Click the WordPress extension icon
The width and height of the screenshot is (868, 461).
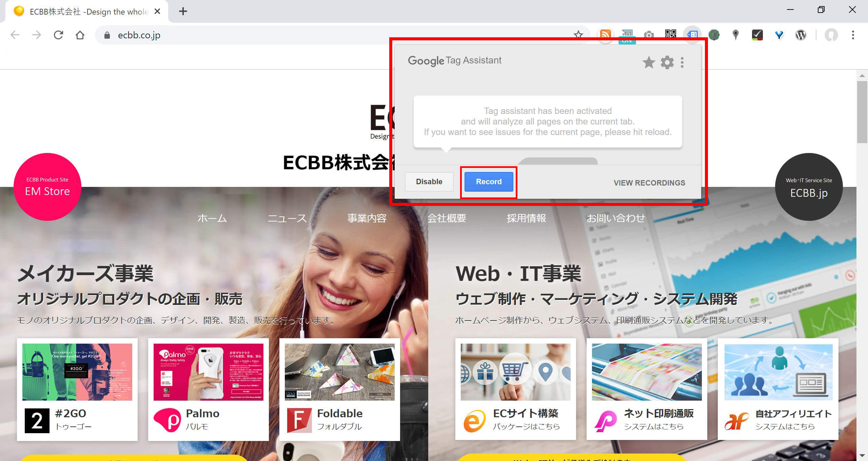coord(801,35)
